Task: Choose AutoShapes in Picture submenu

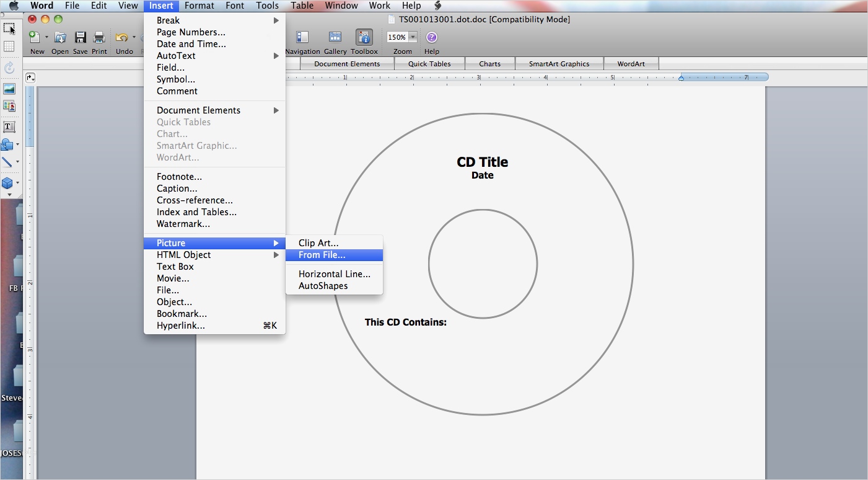Action: point(334,286)
